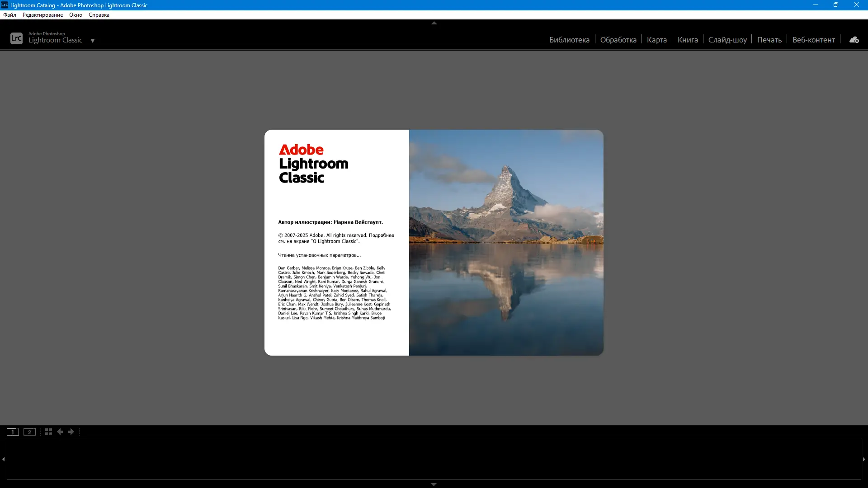Click the forward navigation arrow above the filmstrip
Screen dimensions: 868x488
(71, 432)
